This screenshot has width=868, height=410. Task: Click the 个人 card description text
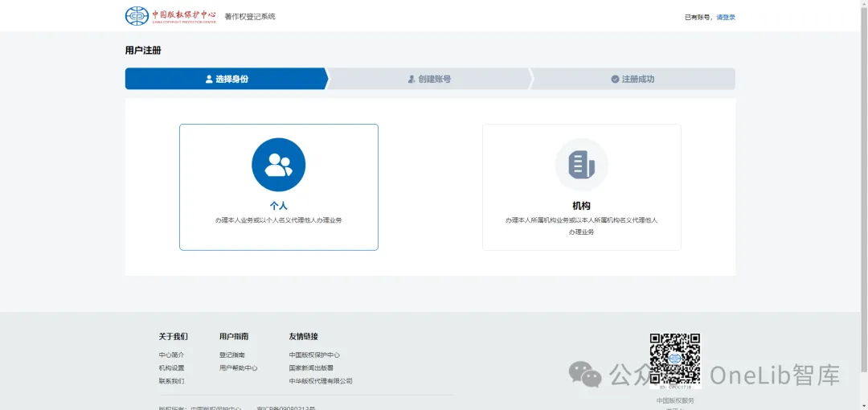point(278,220)
